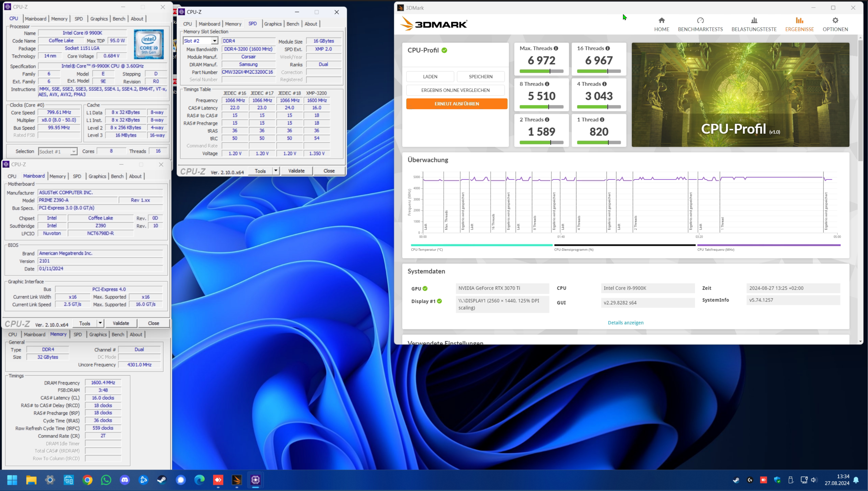Screen dimensions: 868x491
Task: Click the green check next to Display #1
Action: click(x=439, y=301)
